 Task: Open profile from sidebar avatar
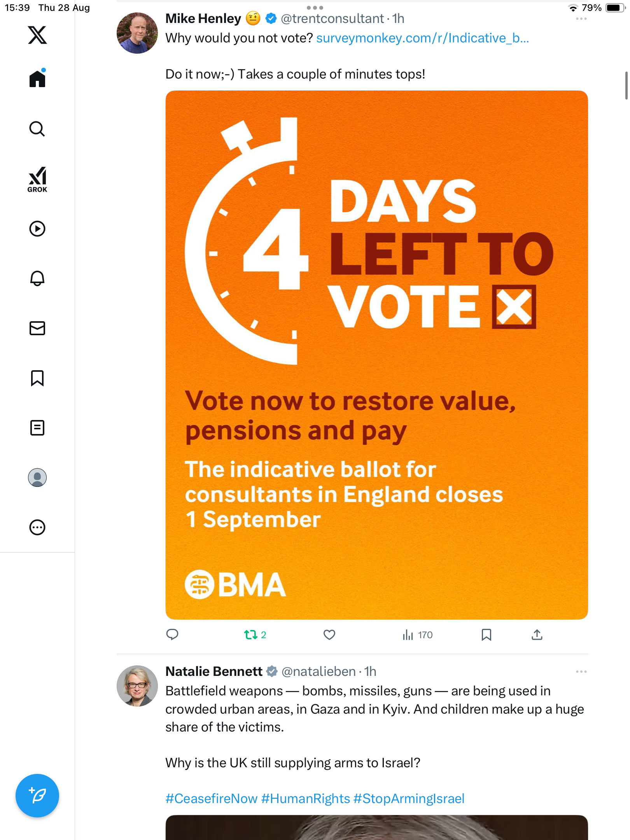(x=37, y=478)
